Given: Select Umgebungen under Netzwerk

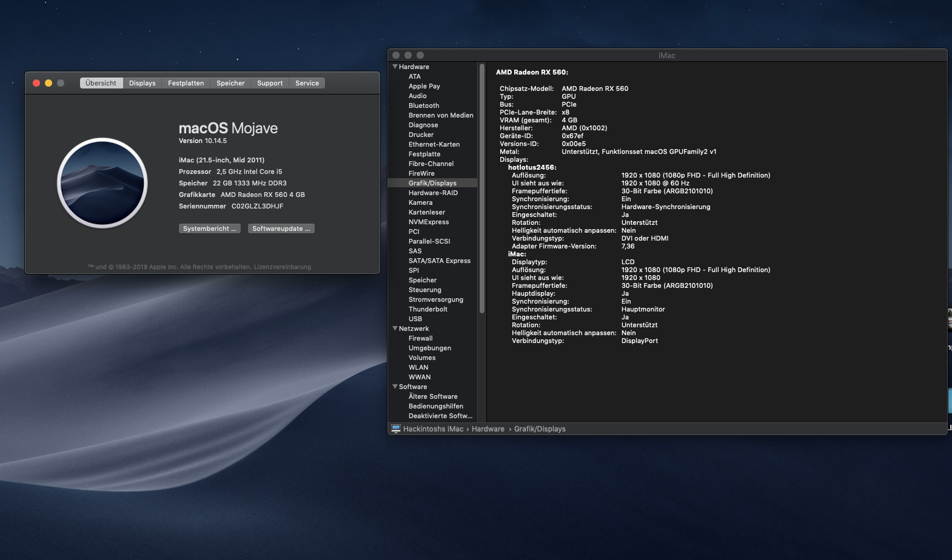Looking at the screenshot, I should pyautogui.click(x=430, y=348).
